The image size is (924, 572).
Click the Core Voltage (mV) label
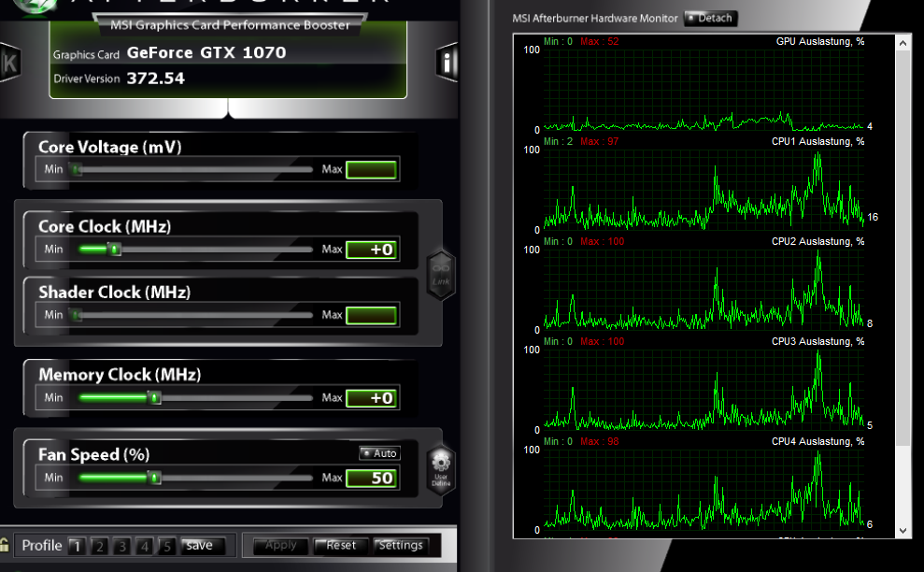pos(109,147)
